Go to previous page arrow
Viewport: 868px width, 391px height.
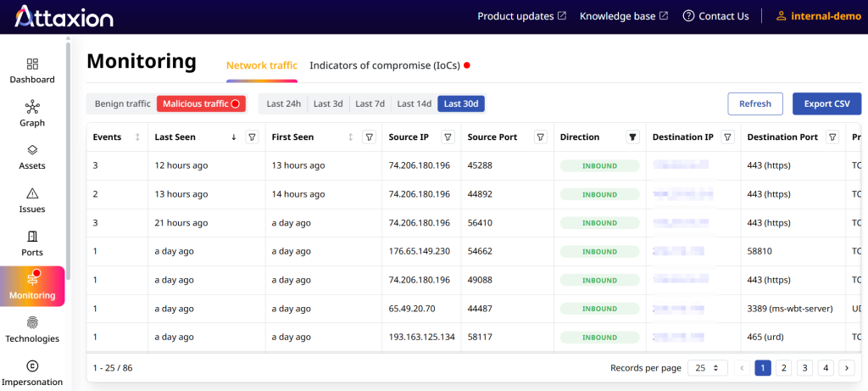742,368
